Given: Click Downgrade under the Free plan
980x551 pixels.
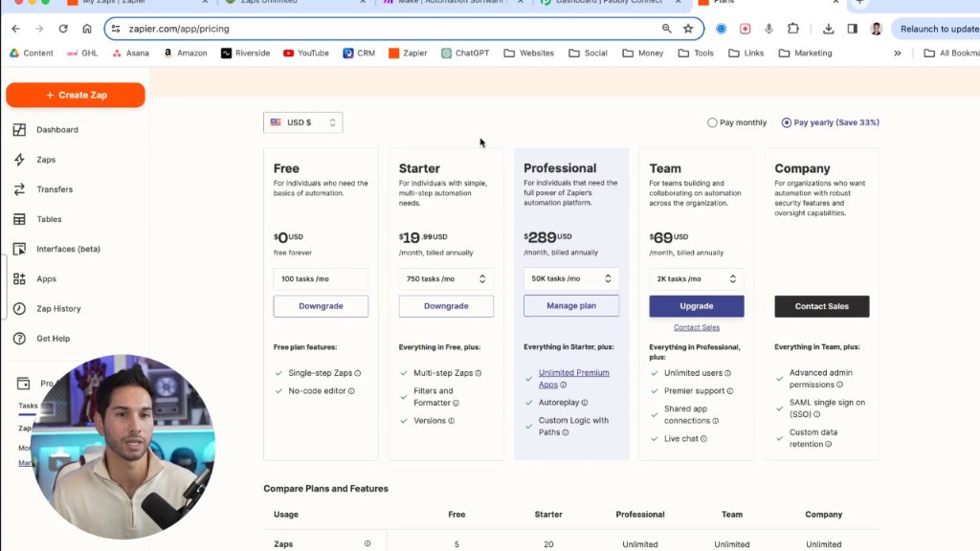Looking at the screenshot, I should [x=321, y=306].
